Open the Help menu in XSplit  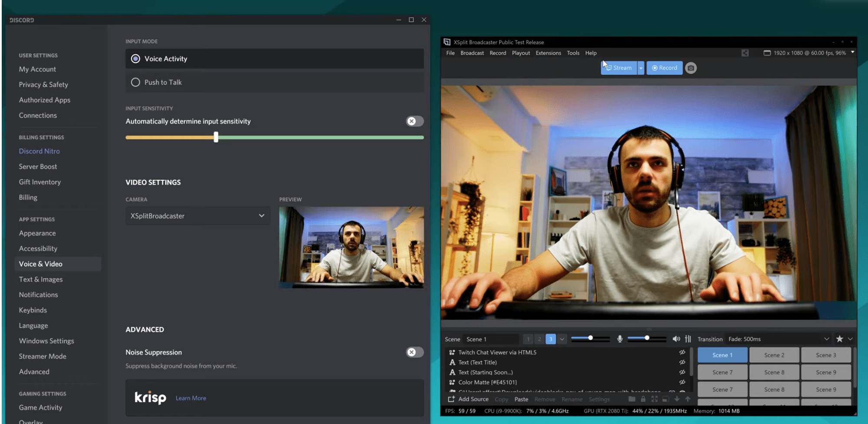591,53
